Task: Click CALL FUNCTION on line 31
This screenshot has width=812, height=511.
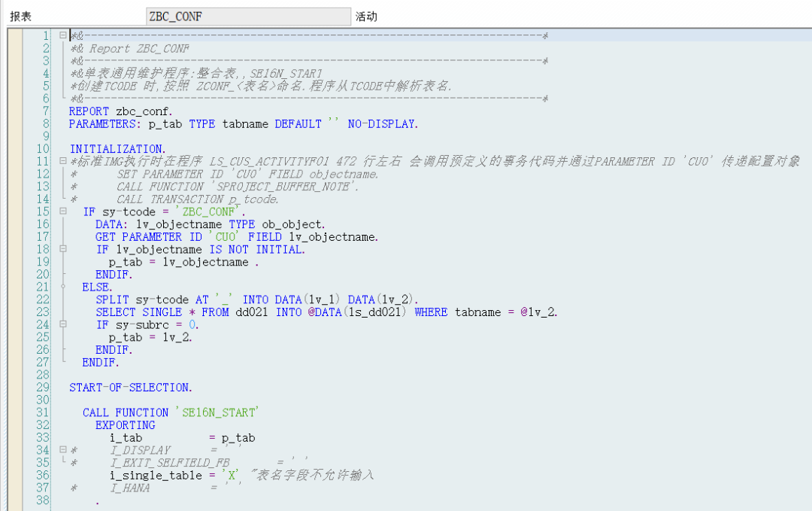Action: point(126,412)
